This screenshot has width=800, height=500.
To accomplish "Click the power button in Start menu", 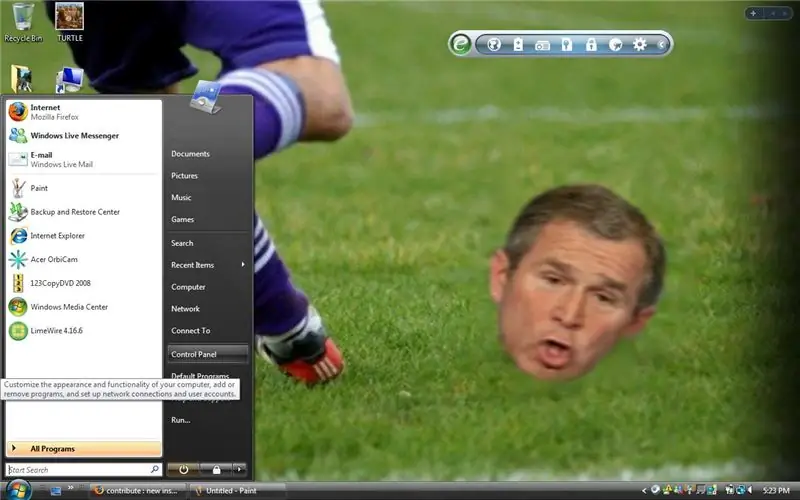I will point(183,469).
